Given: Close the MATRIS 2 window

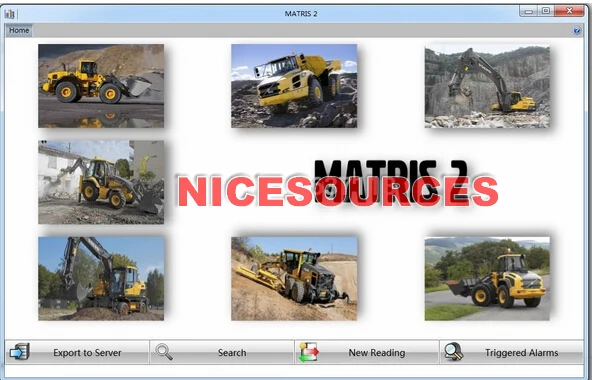Looking at the screenshot, I should [569, 11].
